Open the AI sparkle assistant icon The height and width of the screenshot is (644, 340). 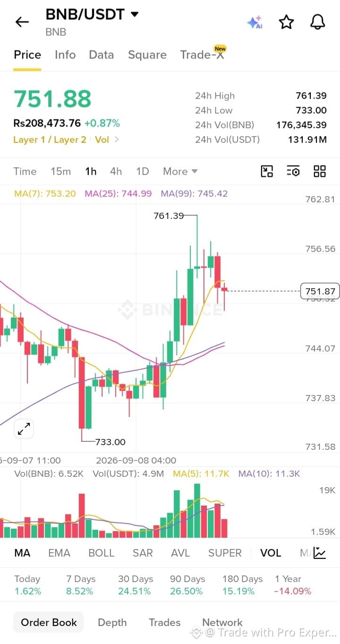click(255, 22)
